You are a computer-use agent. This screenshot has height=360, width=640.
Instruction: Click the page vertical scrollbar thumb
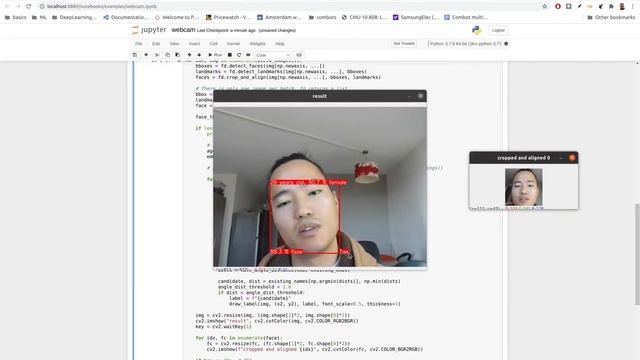click(637, 253)
